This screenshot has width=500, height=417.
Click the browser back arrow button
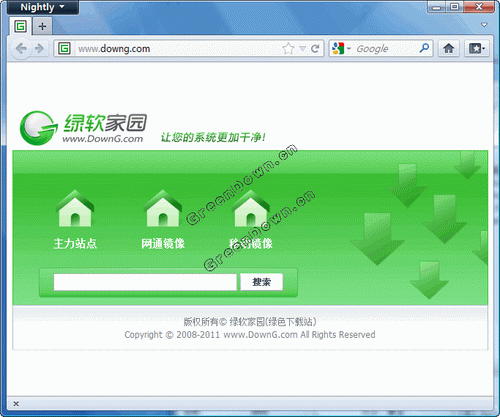[x=21, y=49]
